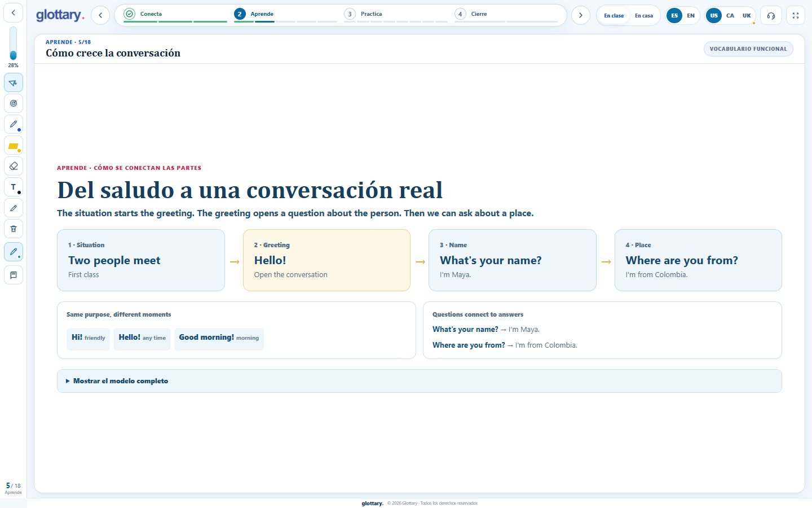This screenshot has height=508, width=812.
Task: Click the "What's your name?" Name card
Action: (513, 260)
